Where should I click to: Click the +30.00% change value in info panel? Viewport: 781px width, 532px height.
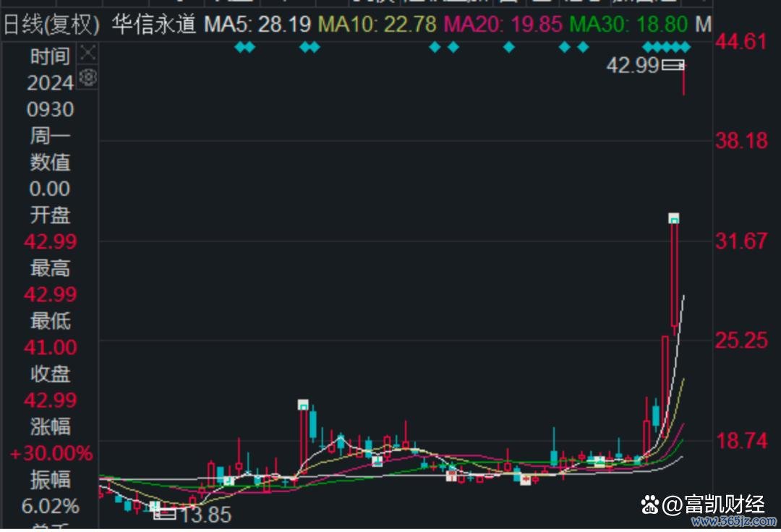(51, 453)
